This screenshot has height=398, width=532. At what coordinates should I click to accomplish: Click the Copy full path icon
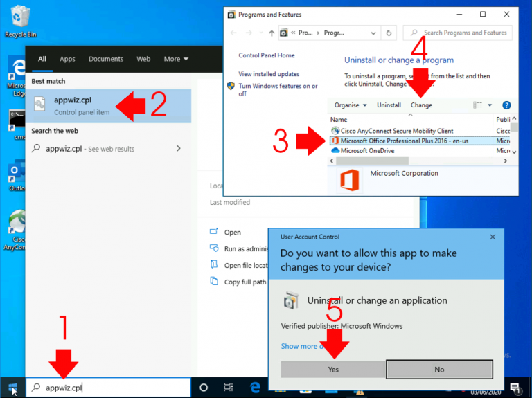click(214, 281)
